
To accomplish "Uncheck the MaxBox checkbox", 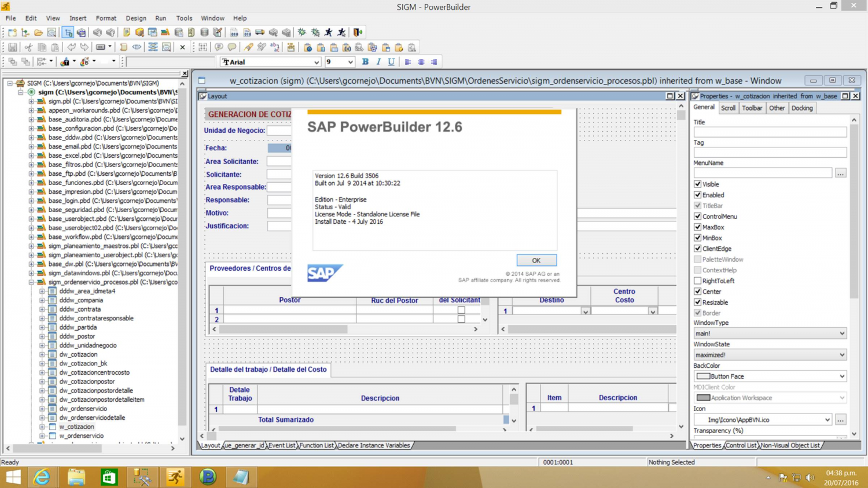I will pyautogui.click(x=697, y=227).
